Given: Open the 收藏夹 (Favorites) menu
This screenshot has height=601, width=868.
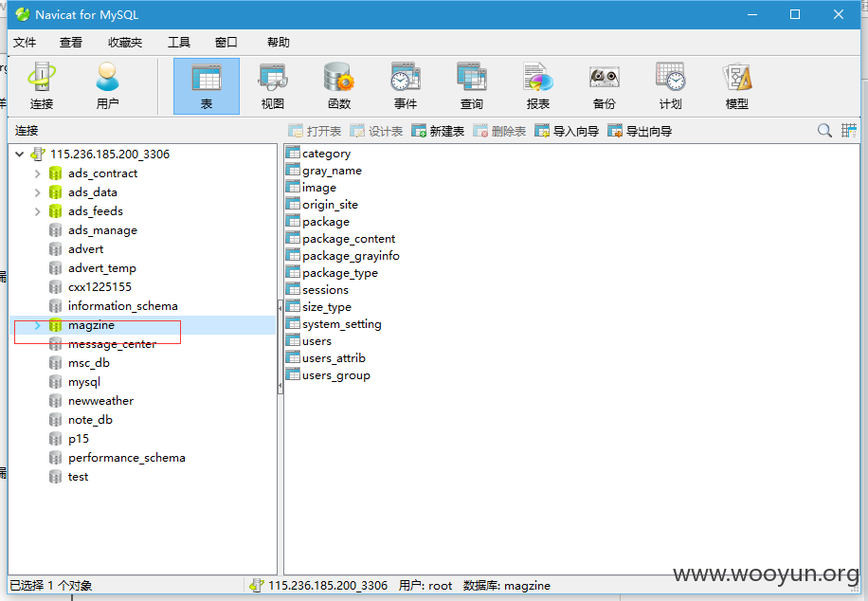Looking at the screenshot, I should pos(125,42).
